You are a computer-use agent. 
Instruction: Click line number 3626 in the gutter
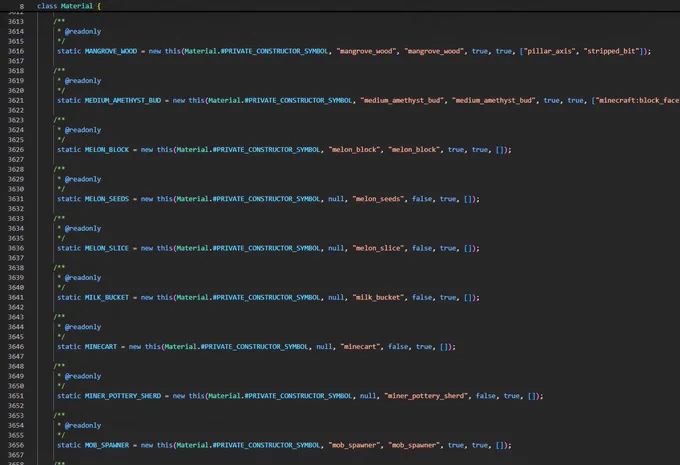(x=16, y=150)
